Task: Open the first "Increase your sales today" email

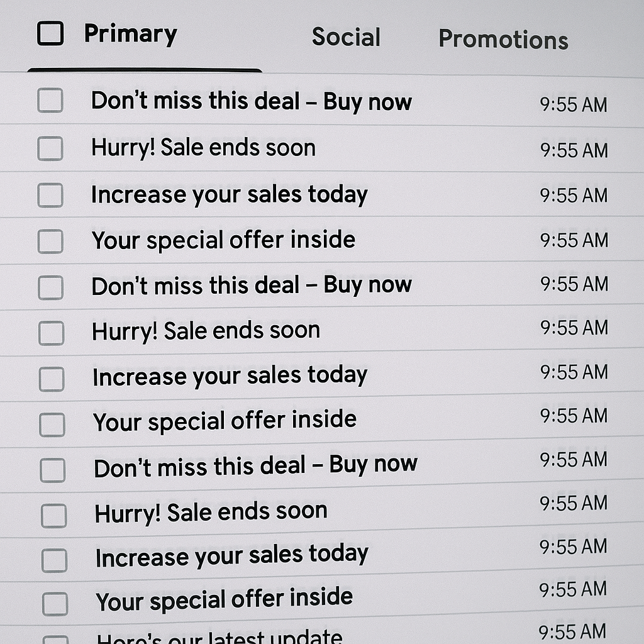Action: pyautogui.click(x=229, y=195)
